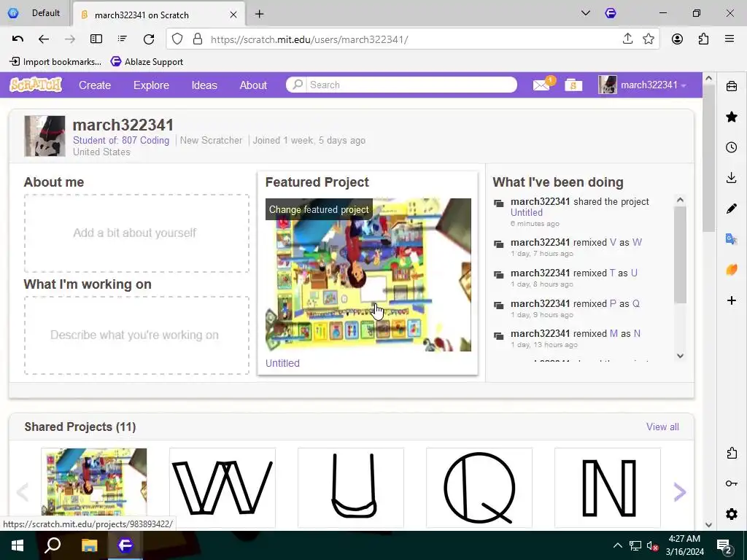
Task: Bookmark this page with star icon
Action: click(x=649, y=39)
